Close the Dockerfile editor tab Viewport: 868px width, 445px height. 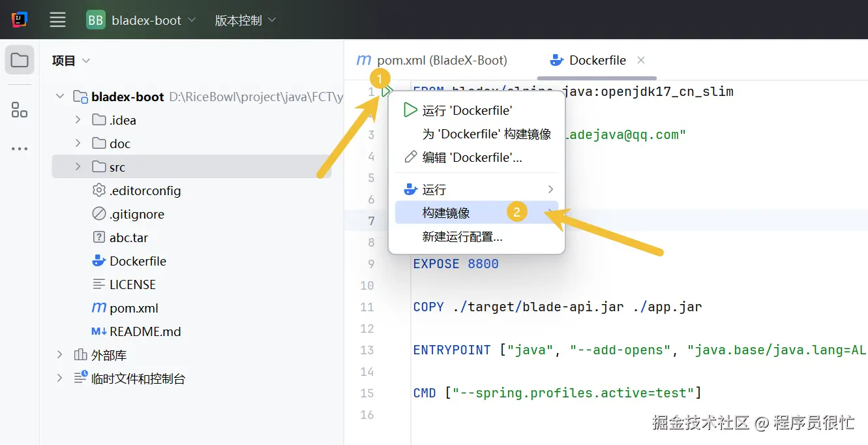tap(641, 60)
